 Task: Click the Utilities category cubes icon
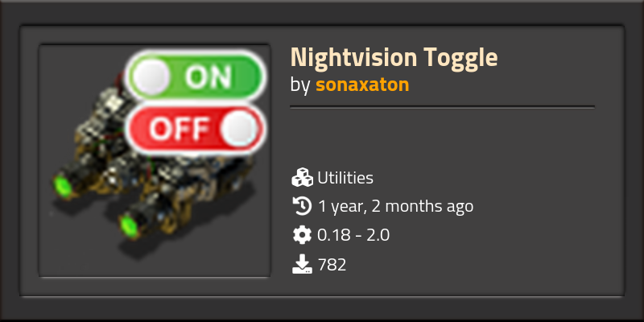click(303, 177)
